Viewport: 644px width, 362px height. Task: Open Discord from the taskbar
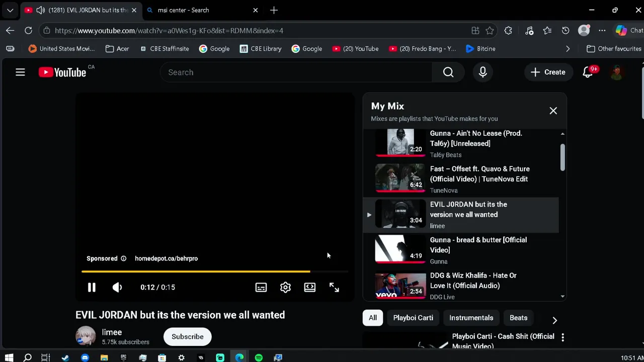point(85,357)
